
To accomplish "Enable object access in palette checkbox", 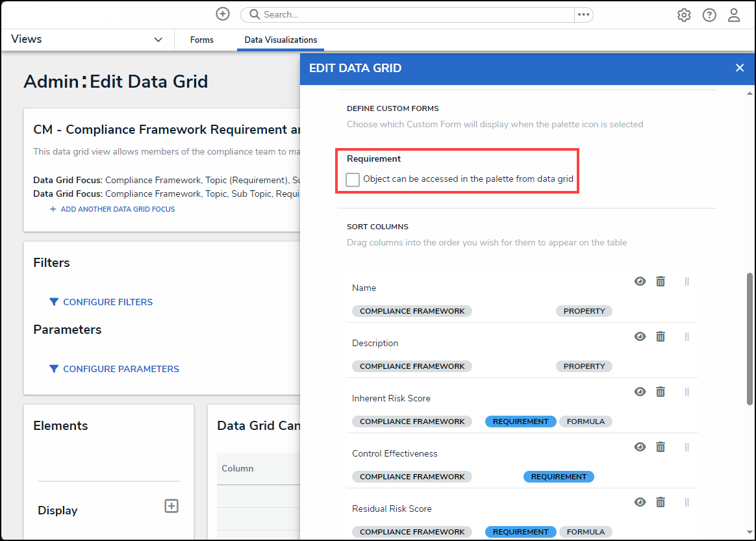I will 353,180.
